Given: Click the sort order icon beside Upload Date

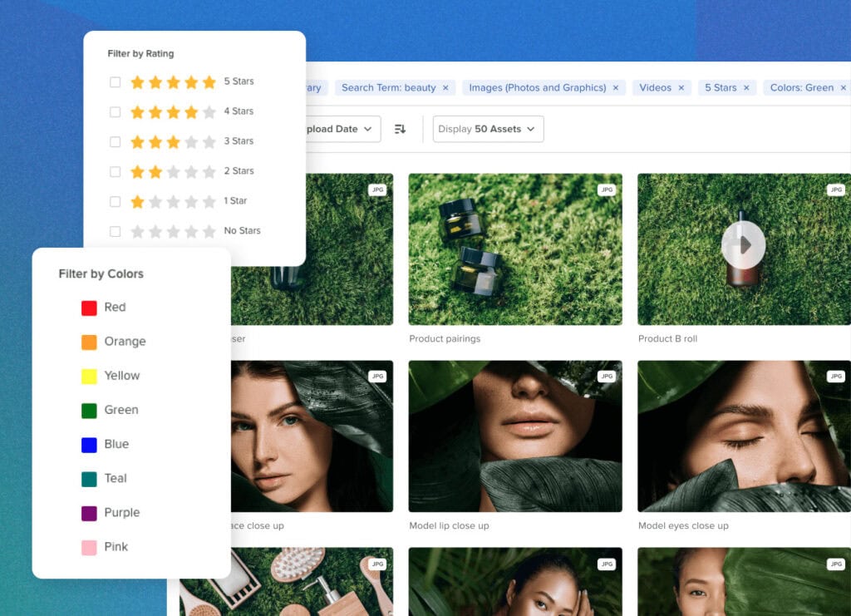Looking at the screenshot, I should (x=400, y=129).
